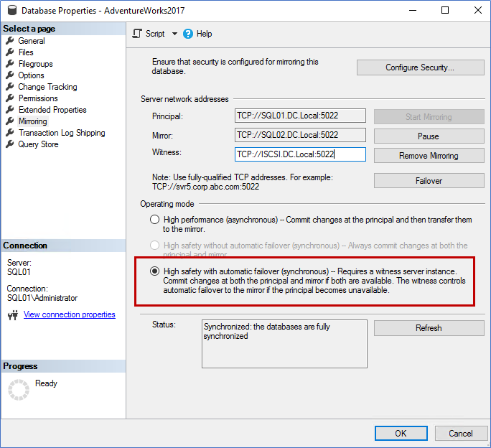Viewport: 491px width, 448px height.
Task: Click the 'TCP://svr5.corp.abc.com:5022' example text
Action: (x=206, y=187)
